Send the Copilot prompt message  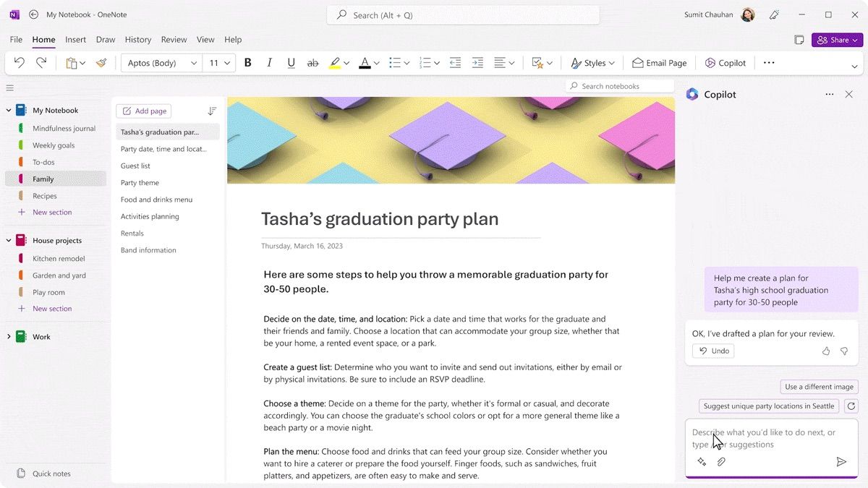tap(841, 461)
